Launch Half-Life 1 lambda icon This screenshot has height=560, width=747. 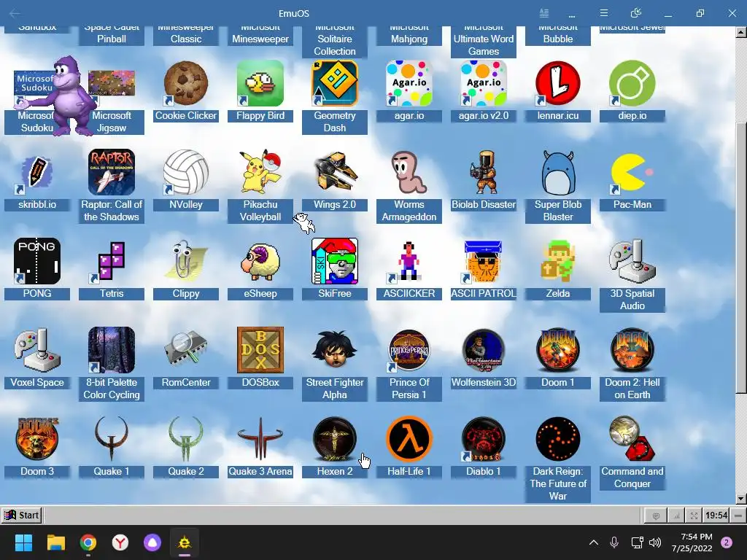[409, 440]
